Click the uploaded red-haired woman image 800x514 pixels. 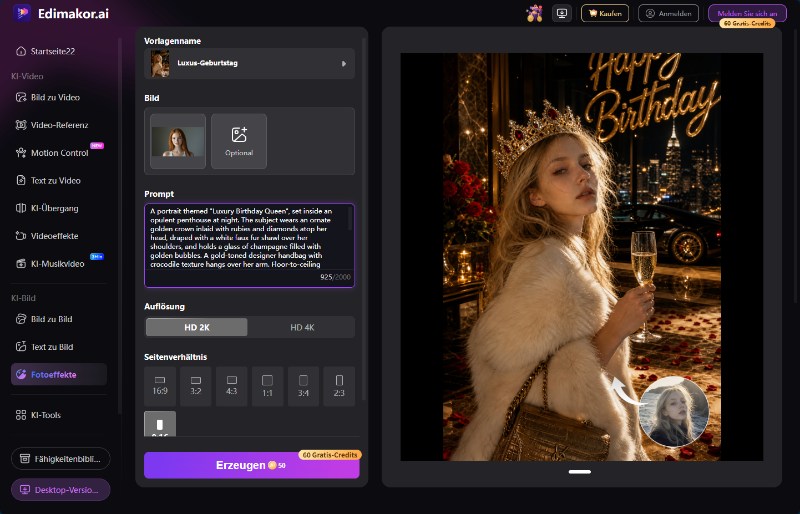coord(178,141)
